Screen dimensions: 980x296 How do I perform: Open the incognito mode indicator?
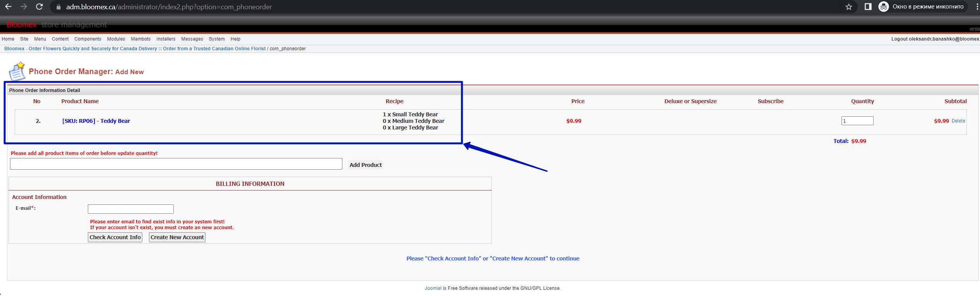coord(923,7)
